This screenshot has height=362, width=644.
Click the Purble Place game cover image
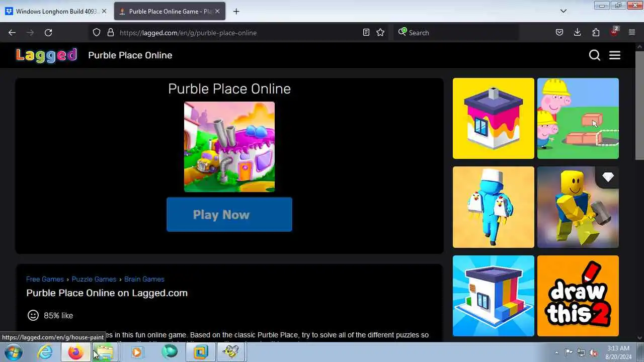coord(229,147)
